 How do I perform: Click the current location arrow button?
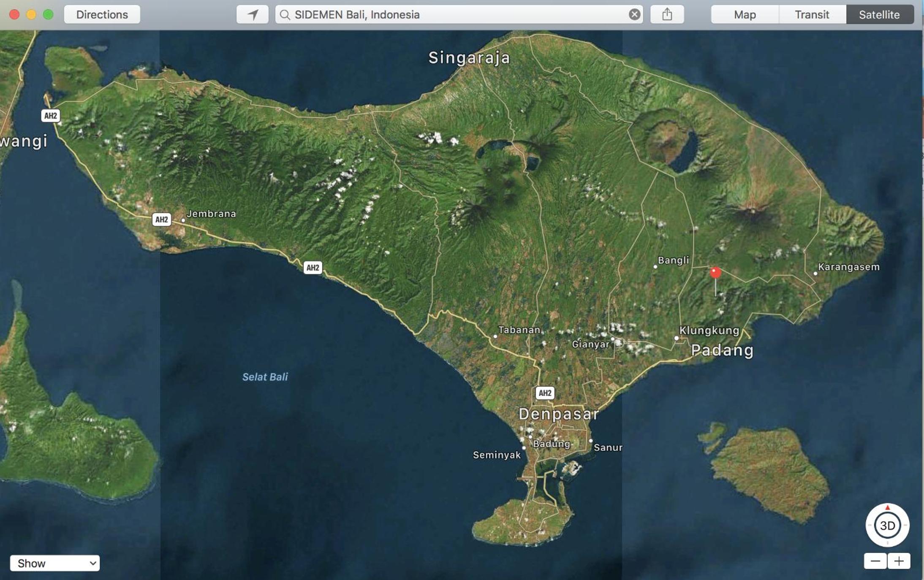pos(252,14)
